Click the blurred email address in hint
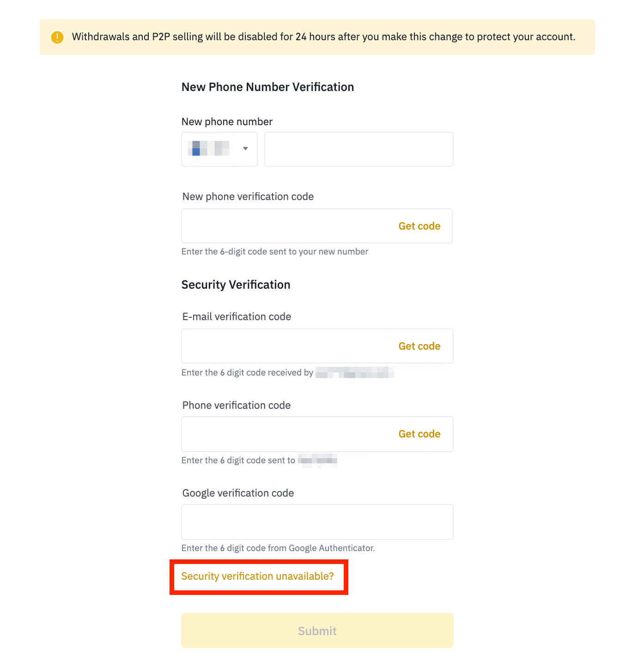 [x=354, y=373]
